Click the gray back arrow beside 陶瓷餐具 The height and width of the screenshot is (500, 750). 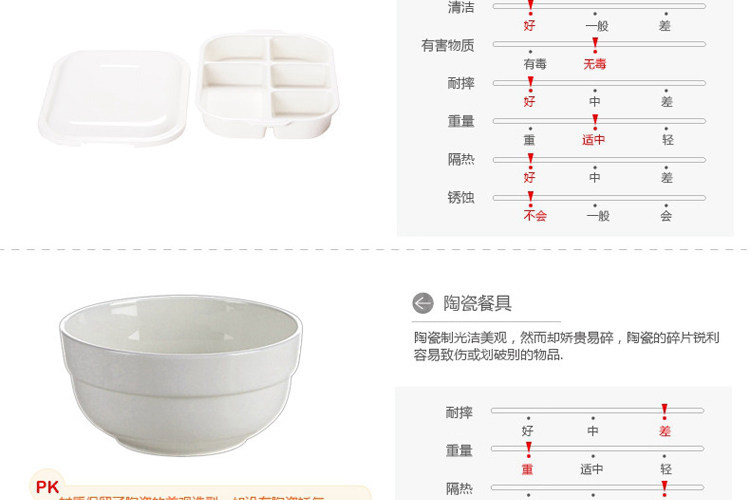[x=422, y=303]
